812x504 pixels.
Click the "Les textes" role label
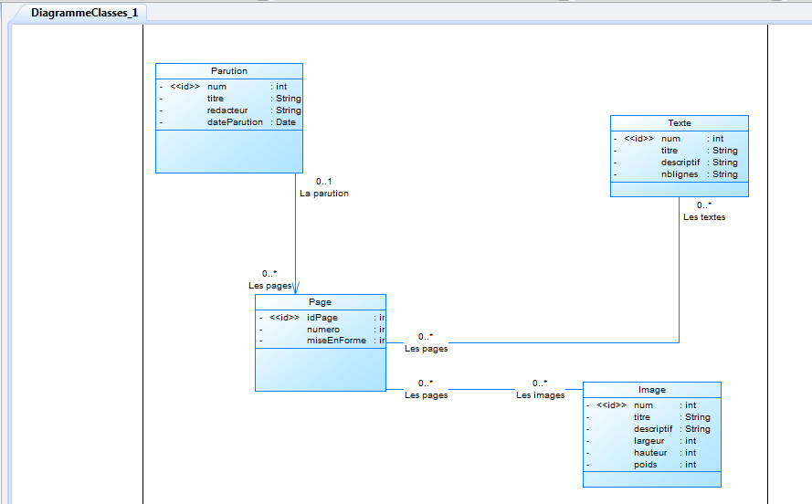click(704, 217)
